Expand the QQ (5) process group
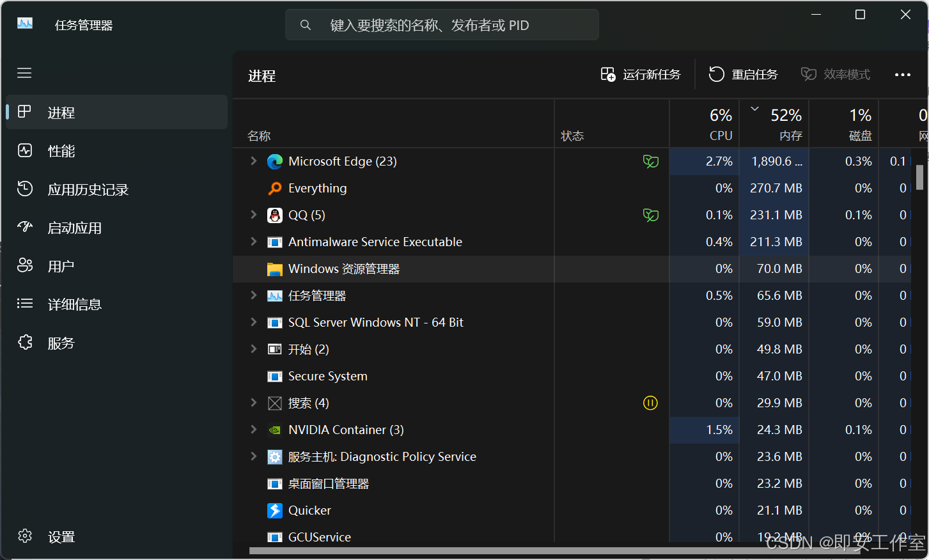This screenshot has width=929, height=560. coord(253,215)
